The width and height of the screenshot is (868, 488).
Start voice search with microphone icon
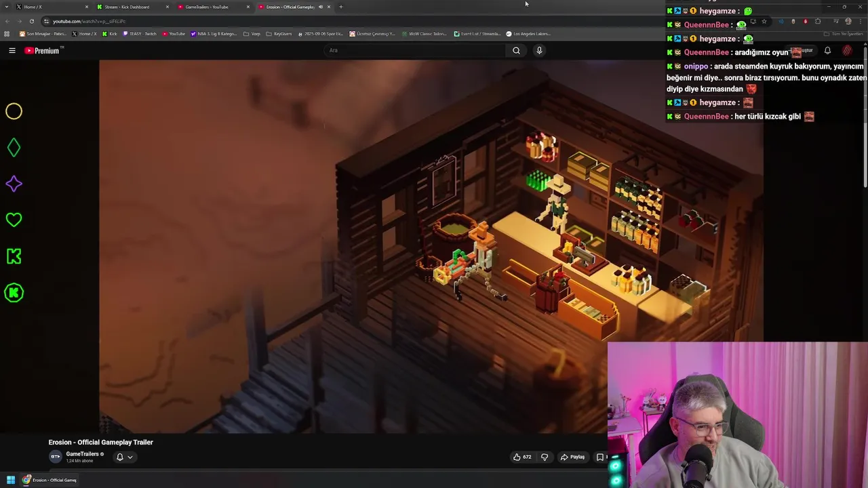[539, 50]
